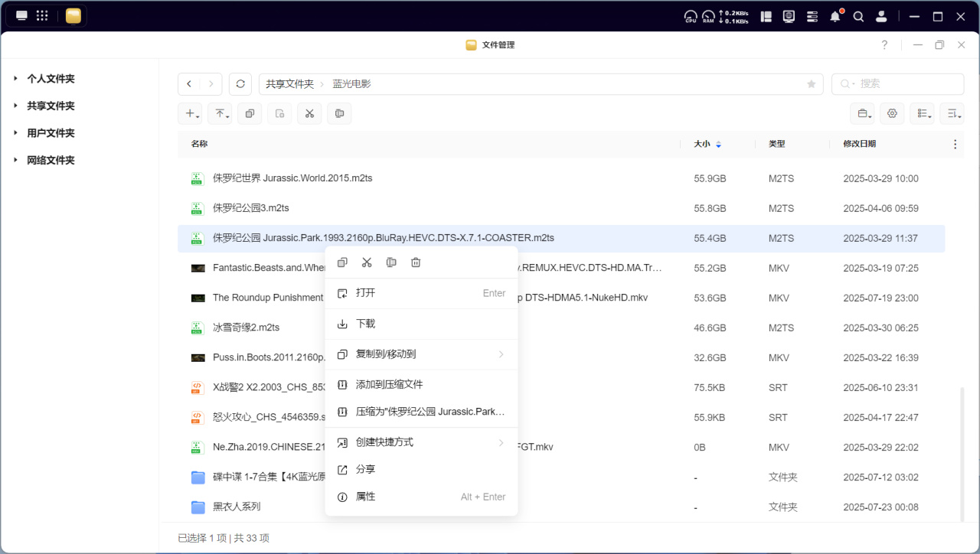
Task: Open the list view mode dropdown
Action: tap(922, 113)
